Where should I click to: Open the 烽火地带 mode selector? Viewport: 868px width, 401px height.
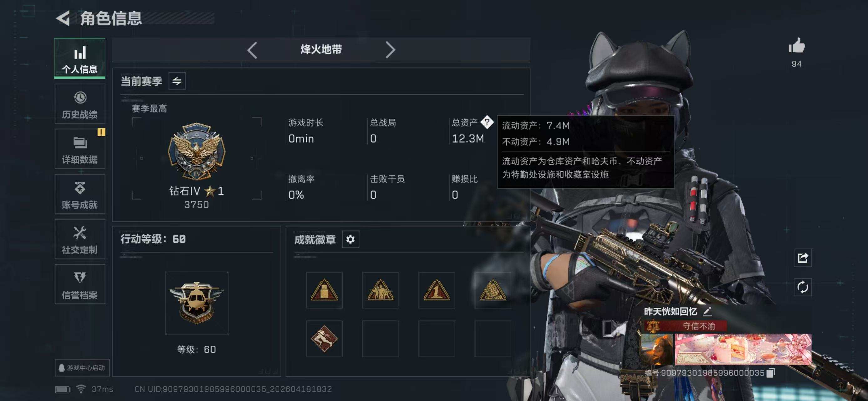[321, 49]
